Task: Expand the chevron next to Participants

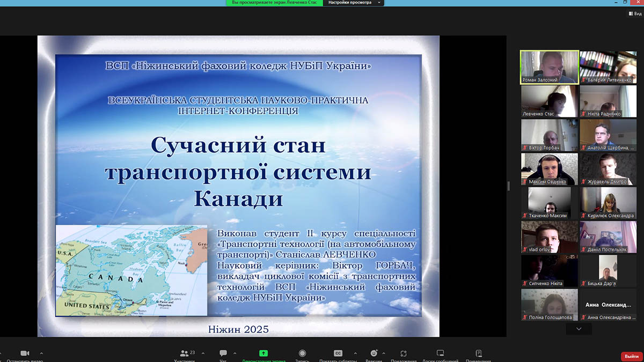Action: 203,353
